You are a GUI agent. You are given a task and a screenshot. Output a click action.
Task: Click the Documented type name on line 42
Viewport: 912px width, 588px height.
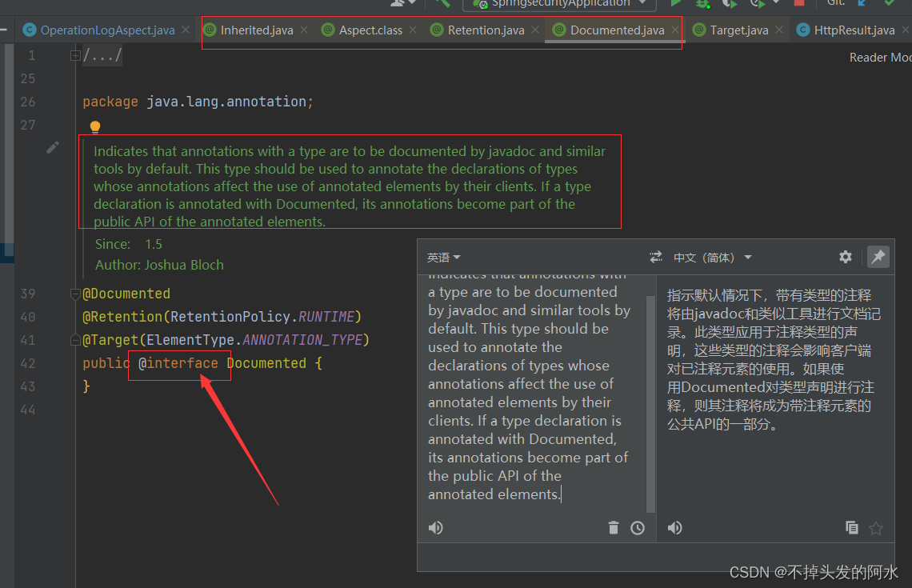point(266,363)
